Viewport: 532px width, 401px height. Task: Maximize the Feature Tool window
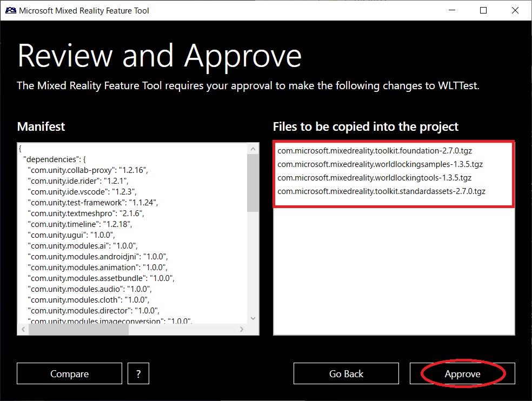pos(483,10)
